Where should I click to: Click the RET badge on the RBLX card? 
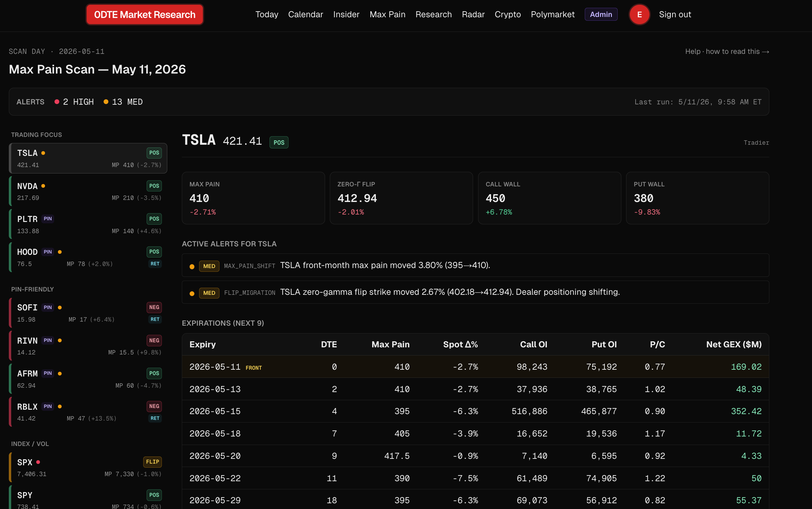pyautogui.click(x=155, y=418)
